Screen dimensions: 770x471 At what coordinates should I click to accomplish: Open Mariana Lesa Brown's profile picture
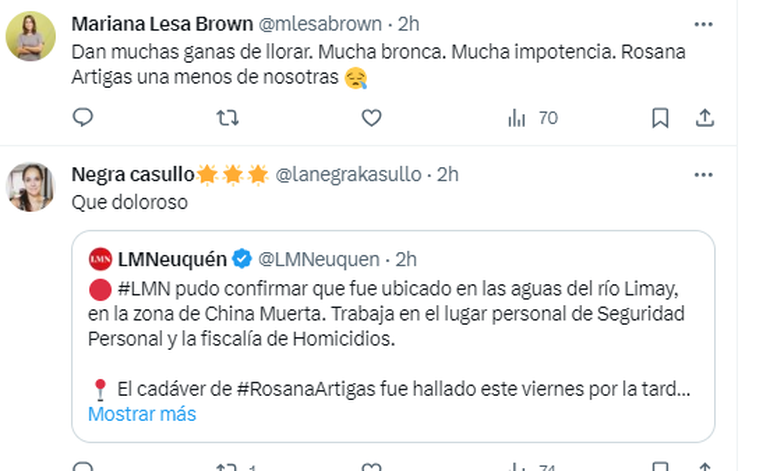click(x=31, y=38)
